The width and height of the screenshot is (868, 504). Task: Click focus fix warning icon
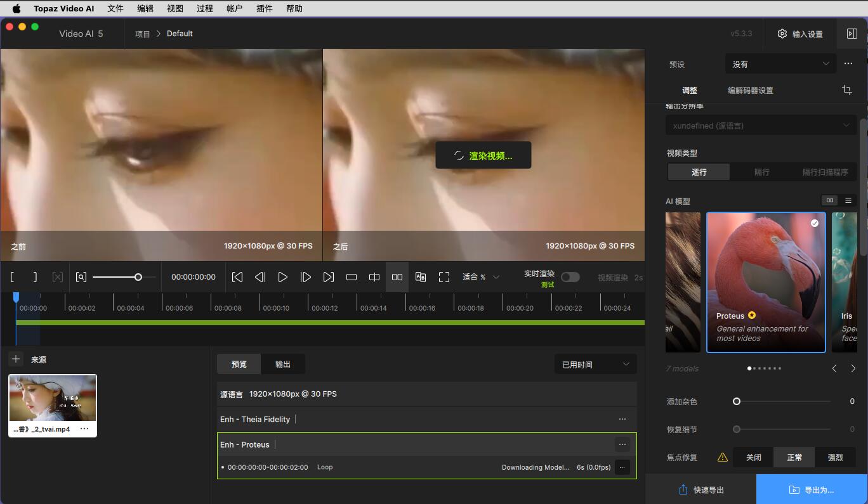[x=722, y=457]
